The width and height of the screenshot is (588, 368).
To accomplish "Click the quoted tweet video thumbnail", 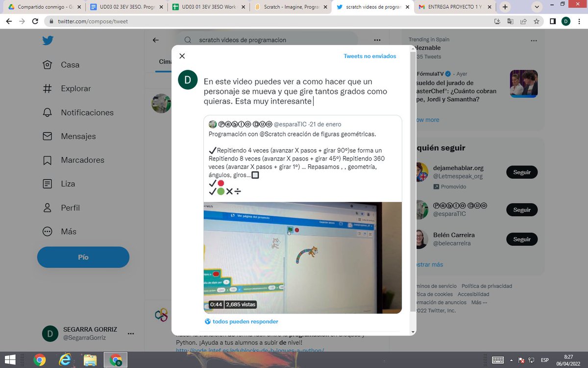I will click(x=302, y=258).
